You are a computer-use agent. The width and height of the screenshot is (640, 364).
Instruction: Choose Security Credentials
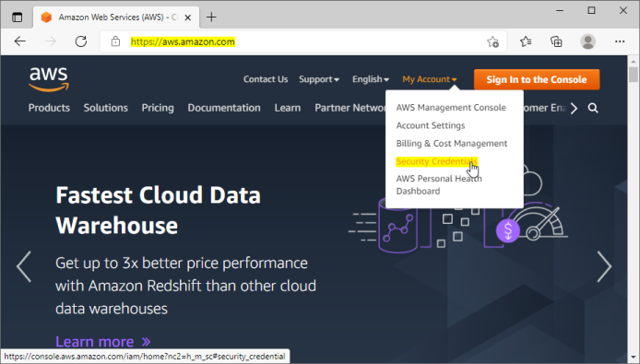436,161
